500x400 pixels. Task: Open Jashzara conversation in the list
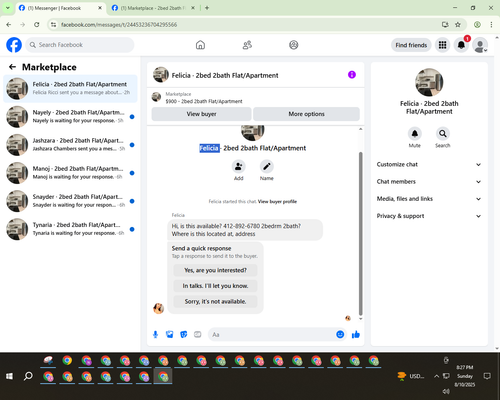click(x=70, y=145)
